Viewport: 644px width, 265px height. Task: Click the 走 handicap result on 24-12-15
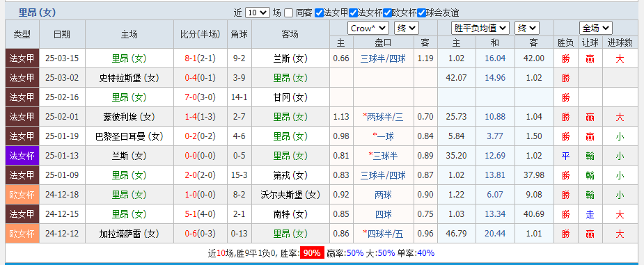[590, 214]
